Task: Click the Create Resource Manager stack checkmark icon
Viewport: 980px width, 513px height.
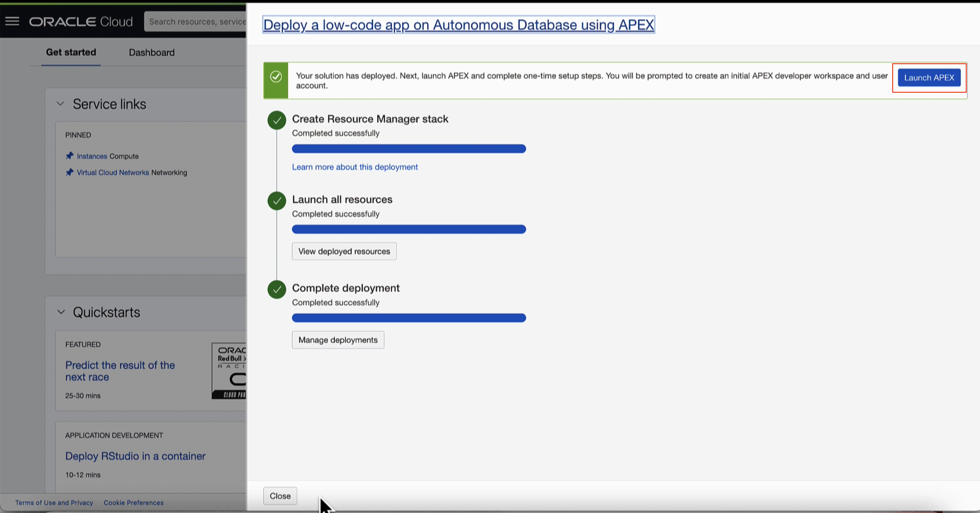Action: (276, 121)
